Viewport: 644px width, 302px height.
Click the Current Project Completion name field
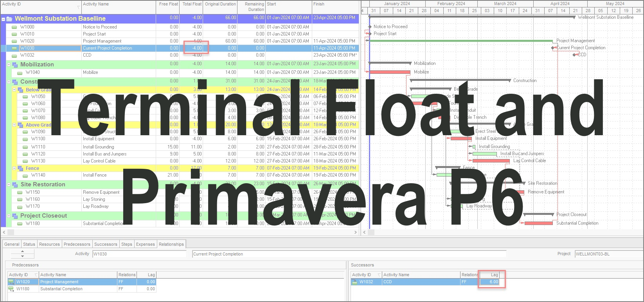[x=349, y=254]
